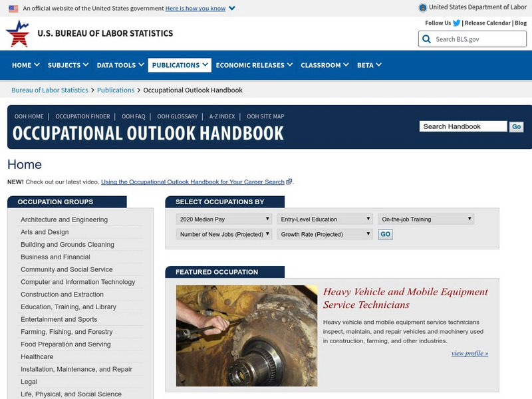Viewport: 532px width, 399px height.
Task: Select Food Preparation and Serving group
Action: [x=65, y=344]
